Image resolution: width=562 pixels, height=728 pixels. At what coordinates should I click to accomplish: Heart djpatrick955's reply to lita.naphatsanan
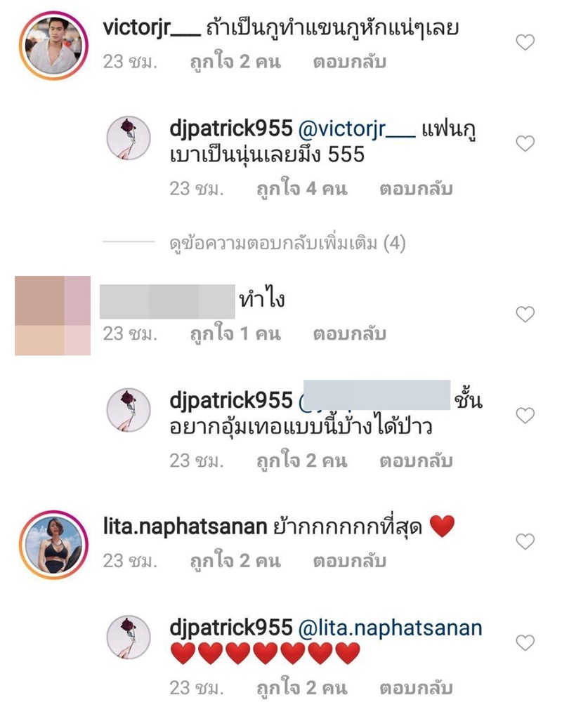[x=525, y=642]
